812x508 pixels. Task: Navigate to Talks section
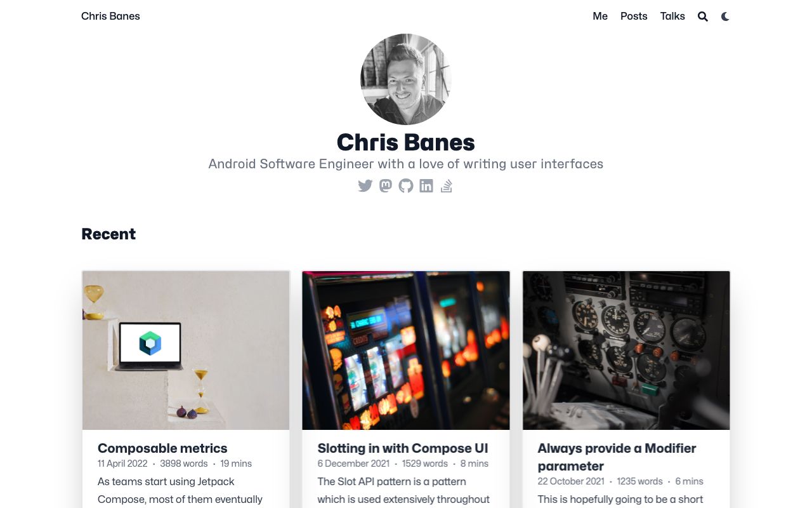pyautogui.click(x=672, y=16)
